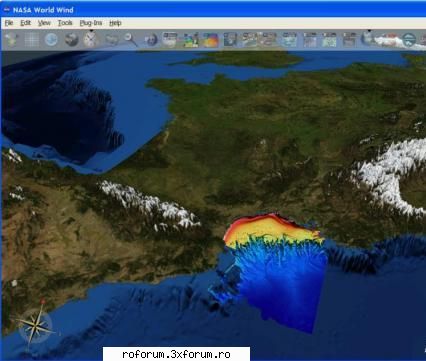Image resolution: width=426 pixels, height=361 pixels.
Task: Toggle the latitude/longitude grid toolbar icon
Action: point(32,40)
